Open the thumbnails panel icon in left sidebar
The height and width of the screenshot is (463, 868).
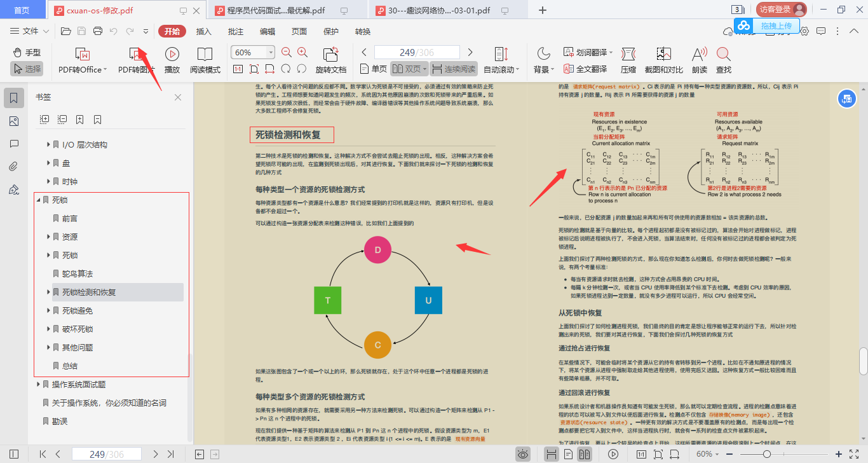(x=14, y=121)
